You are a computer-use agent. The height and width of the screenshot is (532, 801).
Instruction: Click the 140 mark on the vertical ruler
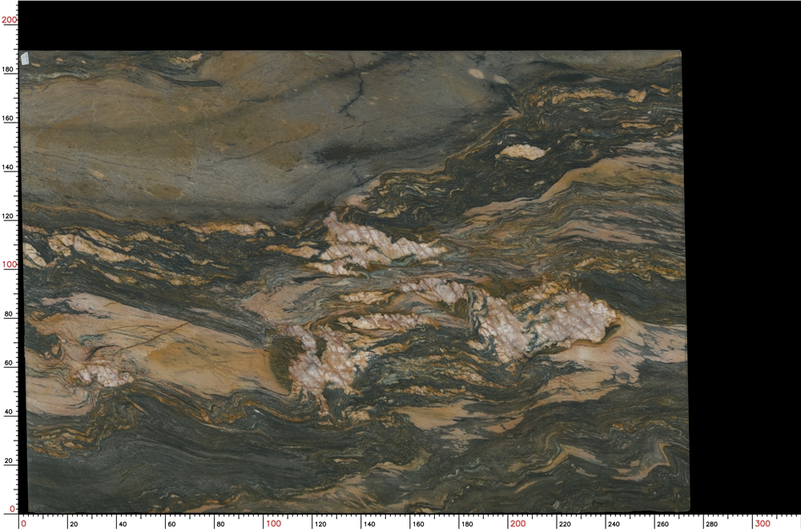8,167
